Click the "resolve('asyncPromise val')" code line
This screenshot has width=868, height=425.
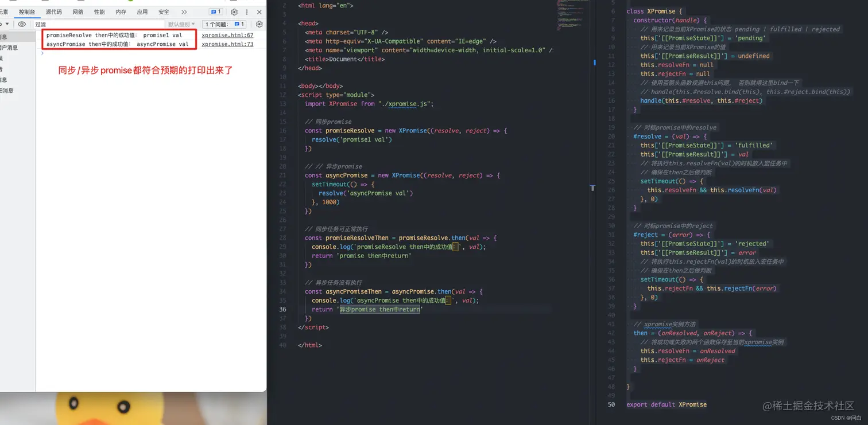366,193
